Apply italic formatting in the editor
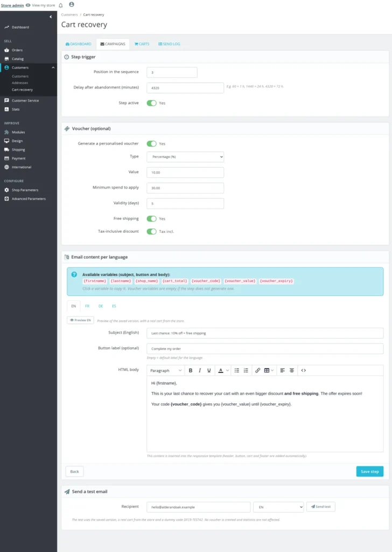This screenshot has height=552, width=392. [x=200, y=370]
